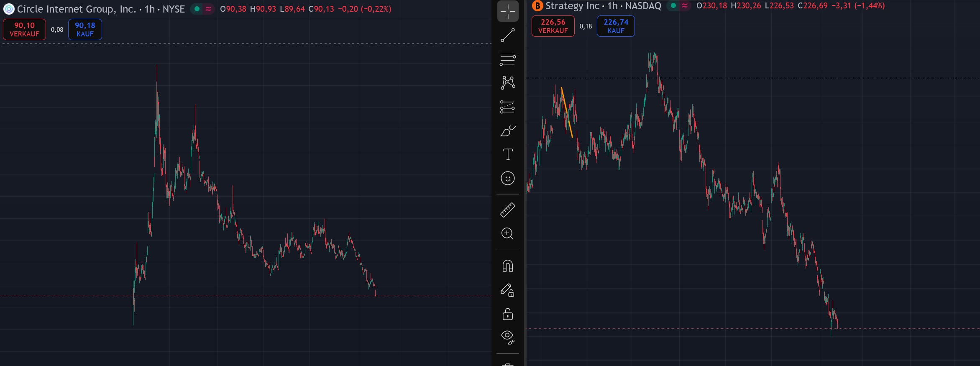The width and height of the screenshot is (980, 366).
Task: Click Strategy chart pink approximation symbol icon
Action: click(685, 5)
